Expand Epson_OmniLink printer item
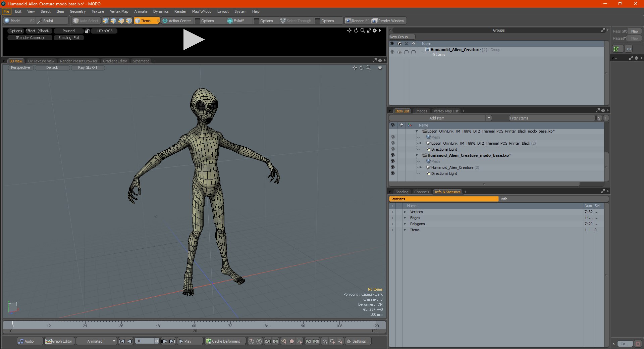 (421, 143)
